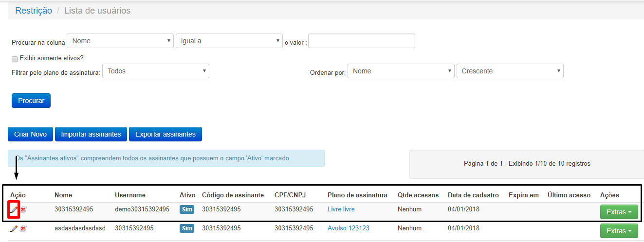Click 'Lista de usuários' breadcrumb text
644x242 pixels.
click(97, 11)
